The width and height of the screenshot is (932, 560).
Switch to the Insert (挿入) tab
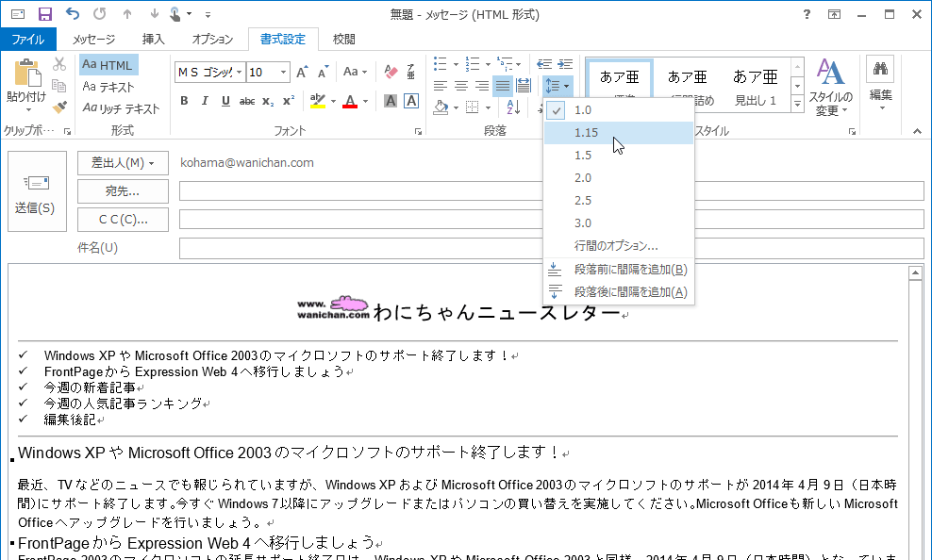154,40
